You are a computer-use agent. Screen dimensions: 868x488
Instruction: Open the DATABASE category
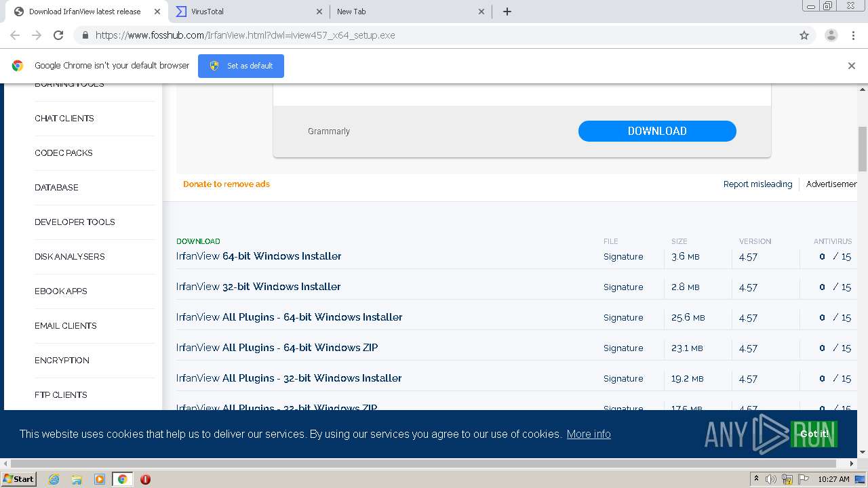(56, 187)
